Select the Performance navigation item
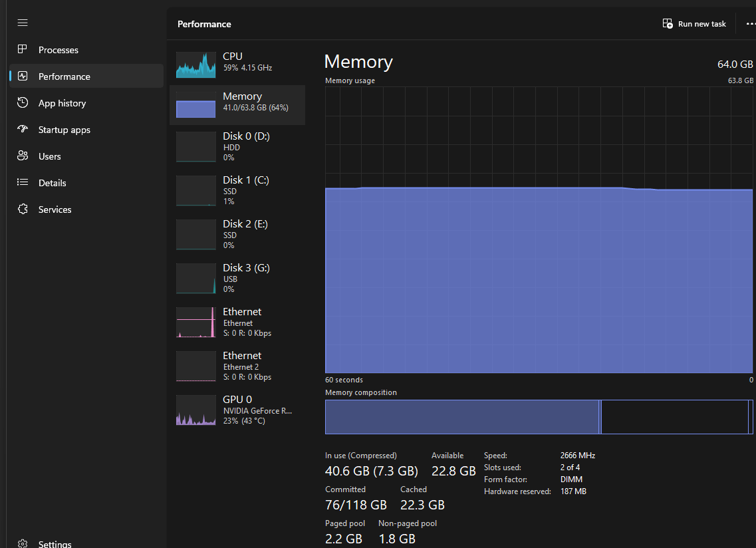Screen dimensions: 756x548 point(87,76)
